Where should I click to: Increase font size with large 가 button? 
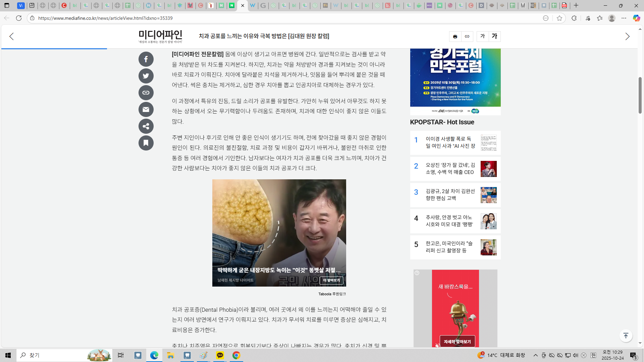(494, 37)
